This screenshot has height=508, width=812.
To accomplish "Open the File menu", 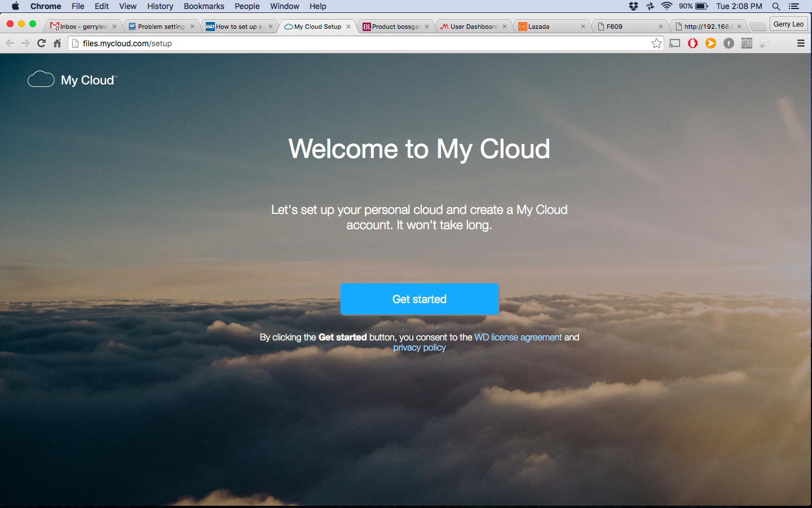I will (x=78, y=6).
